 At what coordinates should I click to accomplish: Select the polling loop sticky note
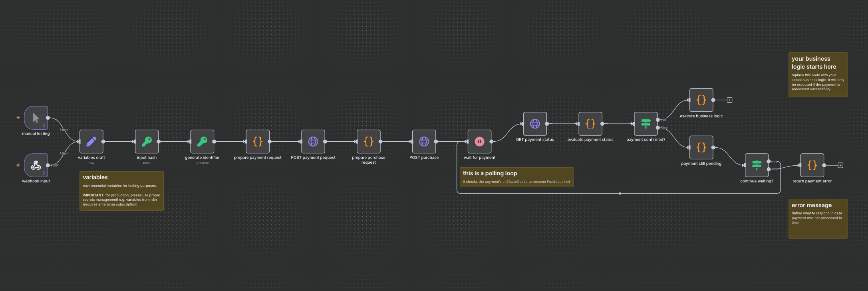coord(516,177)
